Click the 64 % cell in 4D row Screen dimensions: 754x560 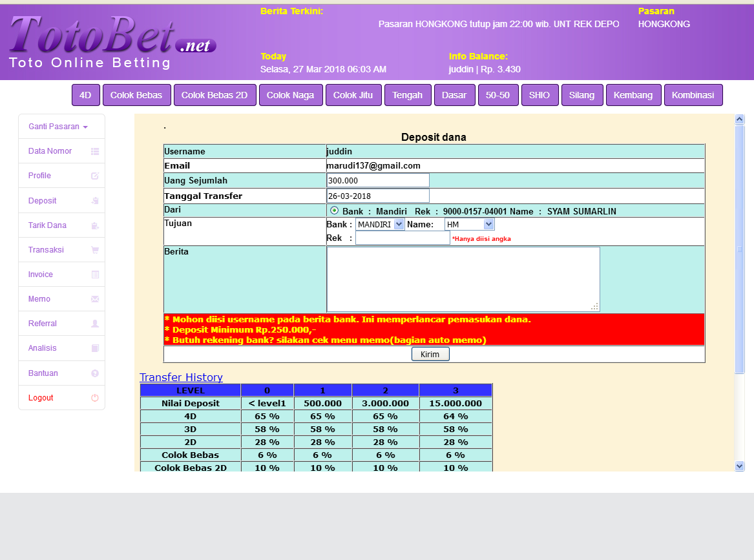(x=456, y=416)
